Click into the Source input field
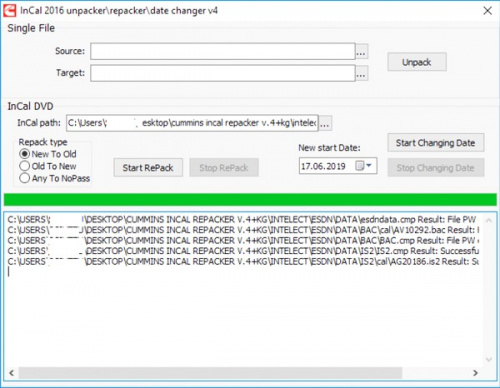This screenshot has height=388, width=500. [223, 51]
